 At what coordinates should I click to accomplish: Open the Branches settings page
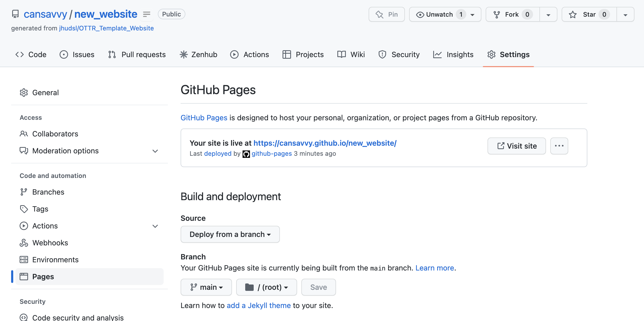(x=48, y=192)
